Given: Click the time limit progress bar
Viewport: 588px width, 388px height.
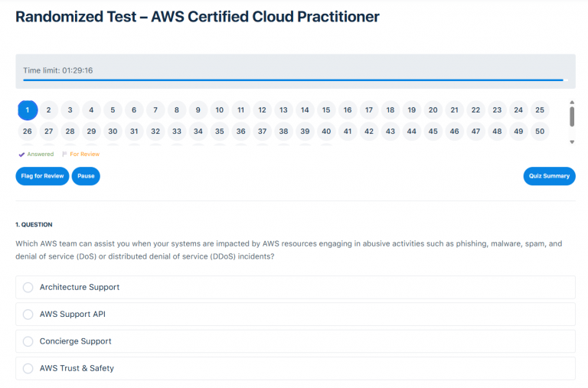Looking at the screenshot, I should point(293,79).
